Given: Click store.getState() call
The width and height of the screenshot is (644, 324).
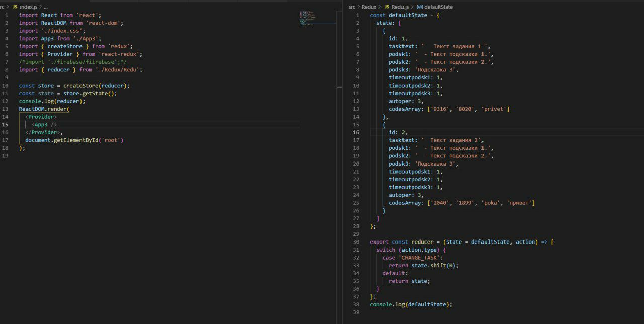Looking at the screenshot, I should pos(89,93).
